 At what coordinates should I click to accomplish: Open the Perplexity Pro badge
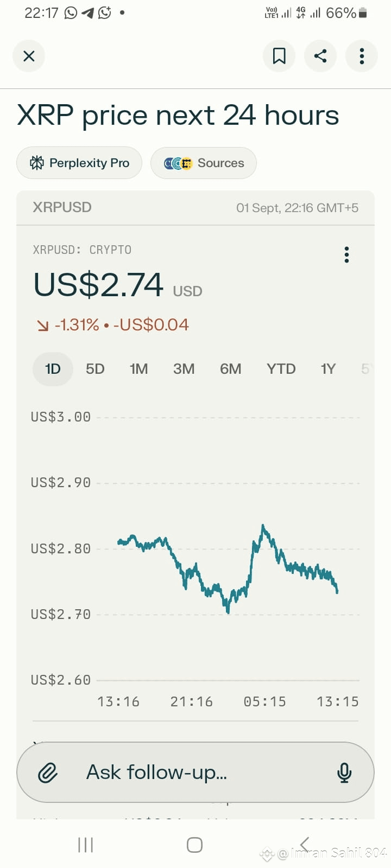tap(79, 163)
